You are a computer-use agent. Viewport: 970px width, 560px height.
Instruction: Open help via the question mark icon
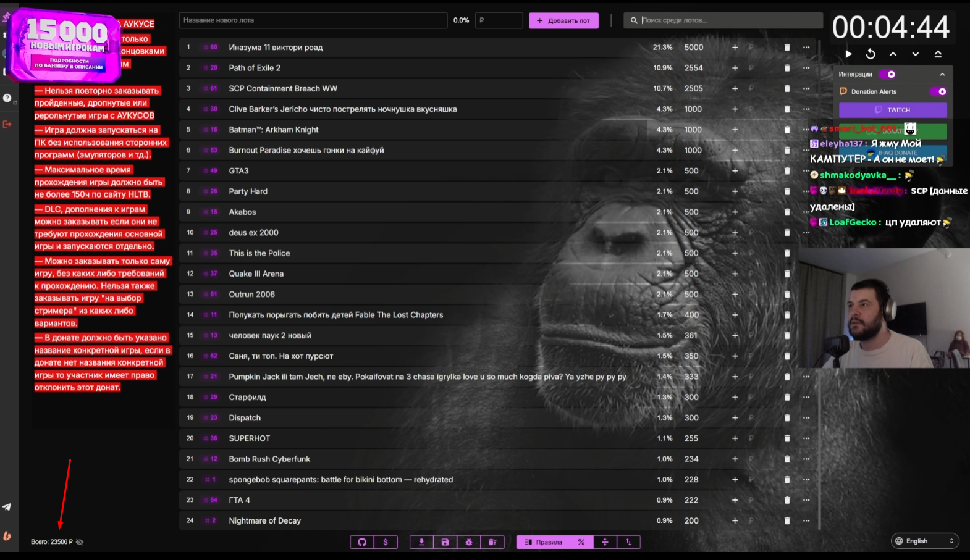tap(7, 98)
